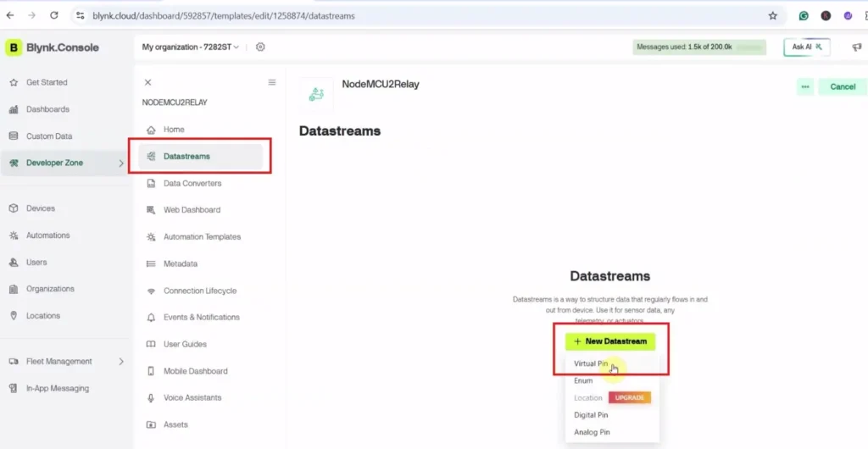Click the NodeMCU2Relay template image

point(317,95)
